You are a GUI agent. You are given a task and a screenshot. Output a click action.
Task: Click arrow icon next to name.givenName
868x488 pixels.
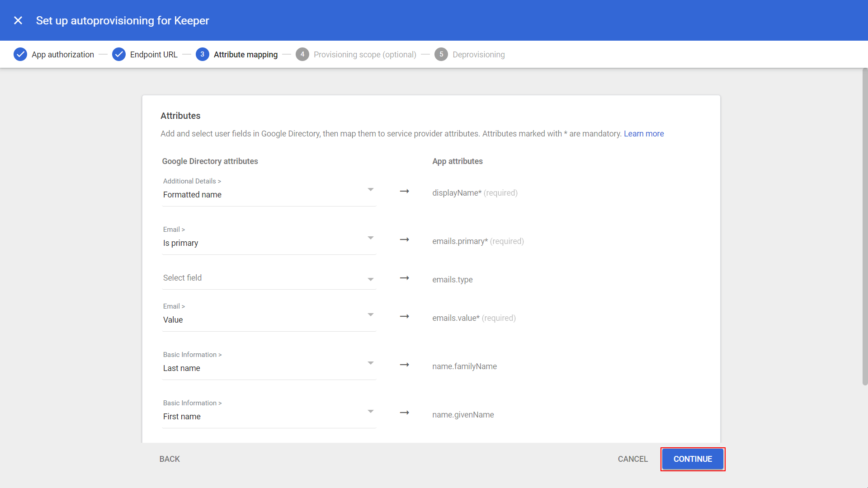(x=405, y=413)
